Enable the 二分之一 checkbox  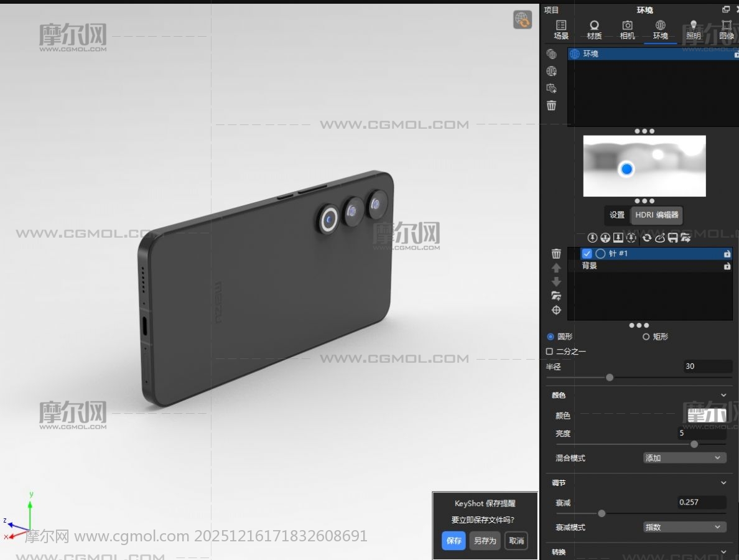(x=549, y=352)
